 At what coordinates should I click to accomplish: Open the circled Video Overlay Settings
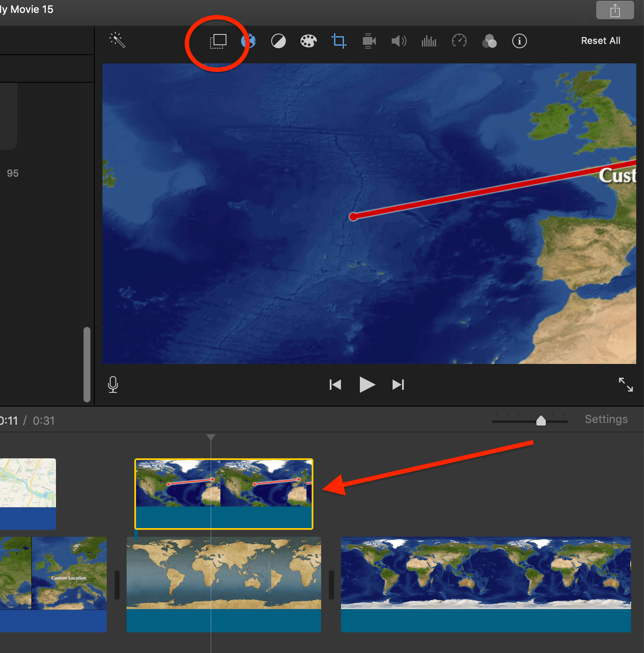[218, 41]
